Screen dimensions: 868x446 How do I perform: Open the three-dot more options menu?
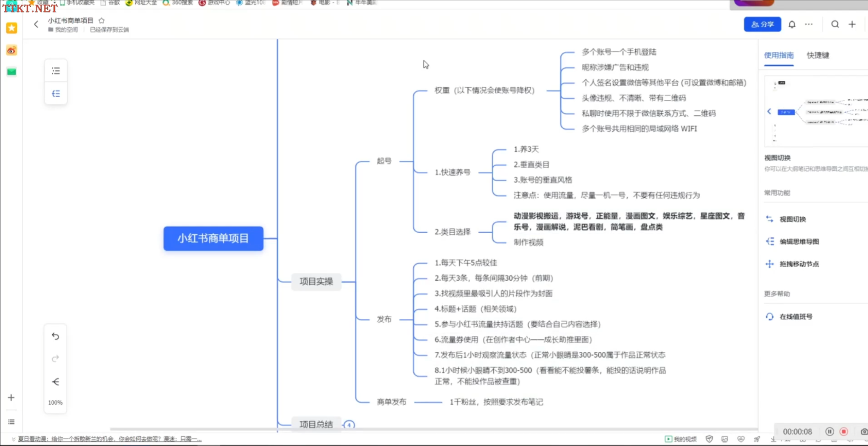coord(809,24)
